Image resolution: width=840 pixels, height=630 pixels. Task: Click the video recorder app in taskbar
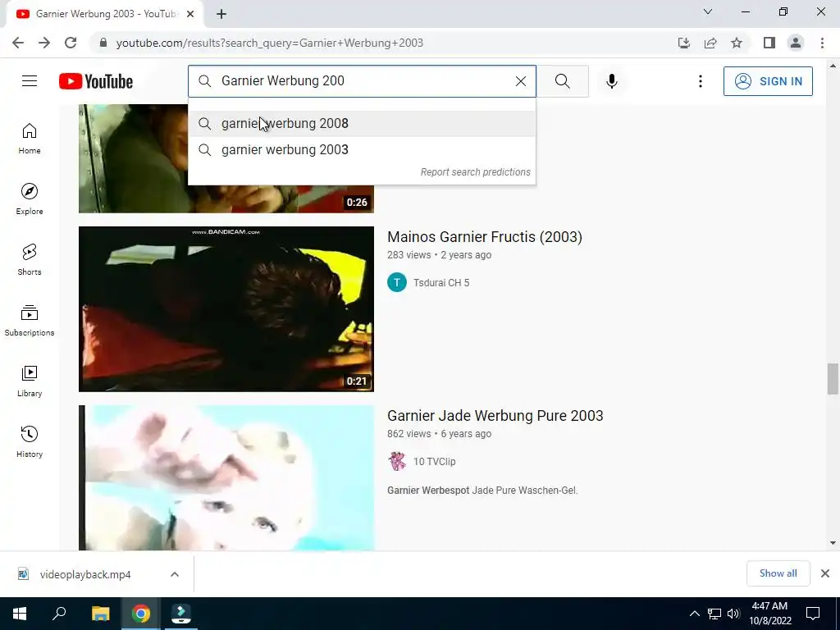pos(181,614)
